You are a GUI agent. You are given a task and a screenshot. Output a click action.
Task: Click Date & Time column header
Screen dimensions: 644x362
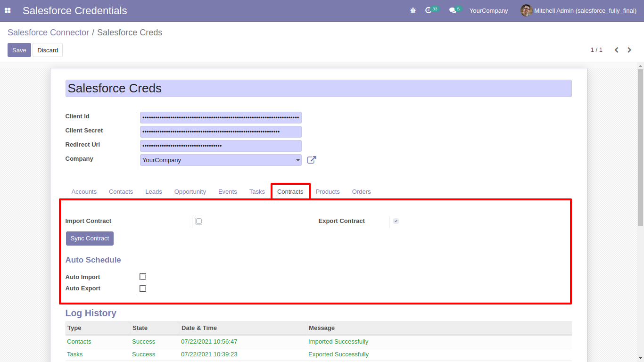tap(243, 328)
